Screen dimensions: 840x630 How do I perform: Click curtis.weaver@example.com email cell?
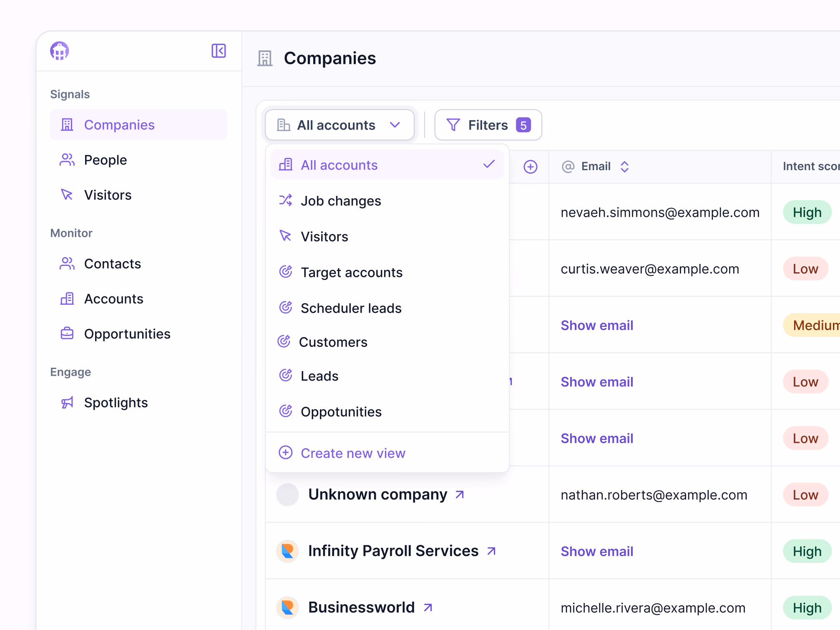[650, 269]
